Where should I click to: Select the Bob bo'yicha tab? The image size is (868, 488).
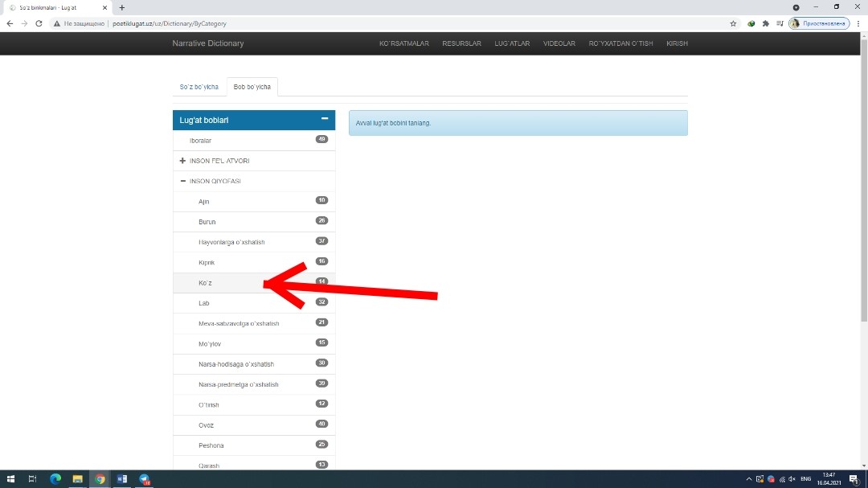[x=252, y=87]
